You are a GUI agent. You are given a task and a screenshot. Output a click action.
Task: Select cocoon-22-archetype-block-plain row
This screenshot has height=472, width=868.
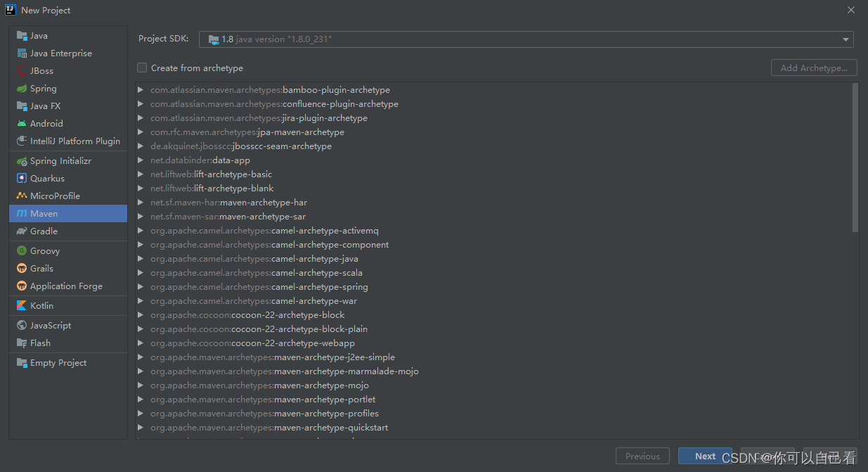point(493,329)
